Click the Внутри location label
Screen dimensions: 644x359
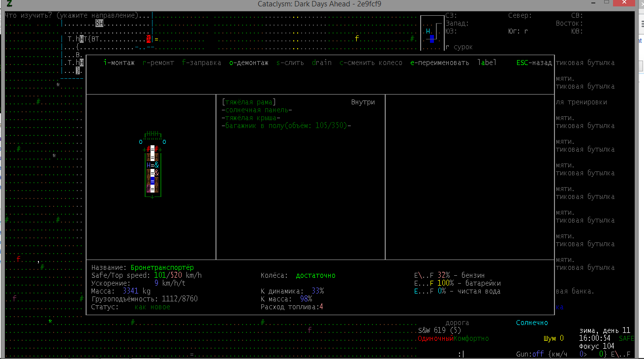coord(363,102)
